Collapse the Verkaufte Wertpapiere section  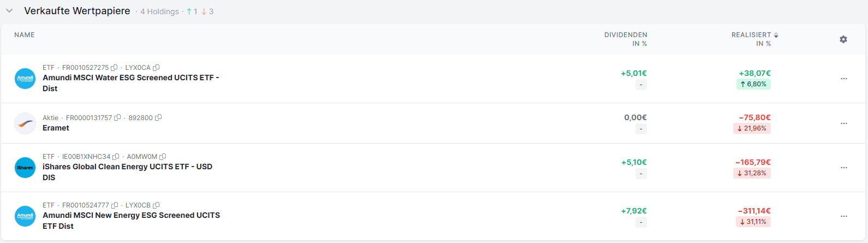[x=9, y=11]
